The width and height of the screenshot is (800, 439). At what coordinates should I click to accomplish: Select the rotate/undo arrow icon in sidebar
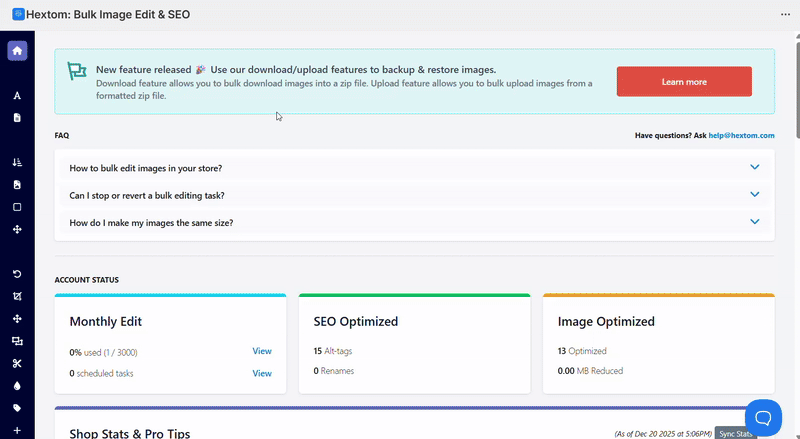pos(17,274)
